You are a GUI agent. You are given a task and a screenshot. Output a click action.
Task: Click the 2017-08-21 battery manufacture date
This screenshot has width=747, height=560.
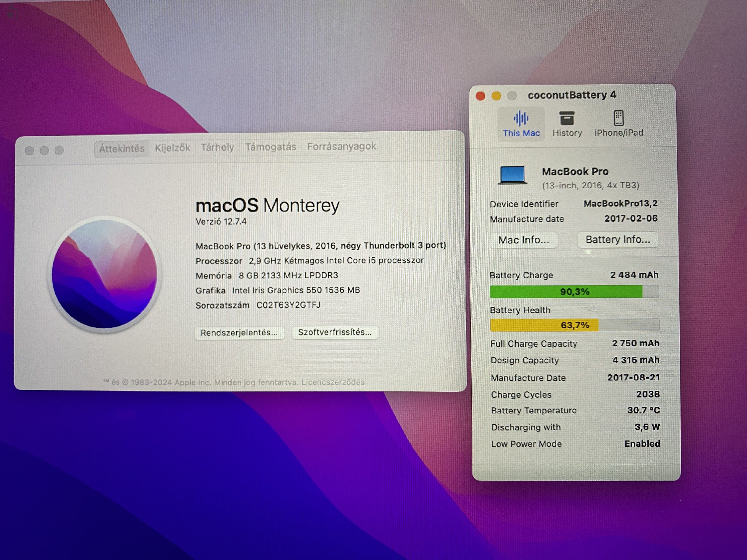tap(633, 378)
